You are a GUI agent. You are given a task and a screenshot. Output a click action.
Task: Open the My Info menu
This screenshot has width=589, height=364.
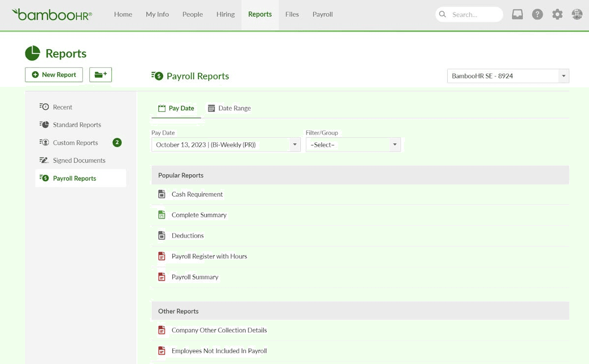click(x=158, y=15)
